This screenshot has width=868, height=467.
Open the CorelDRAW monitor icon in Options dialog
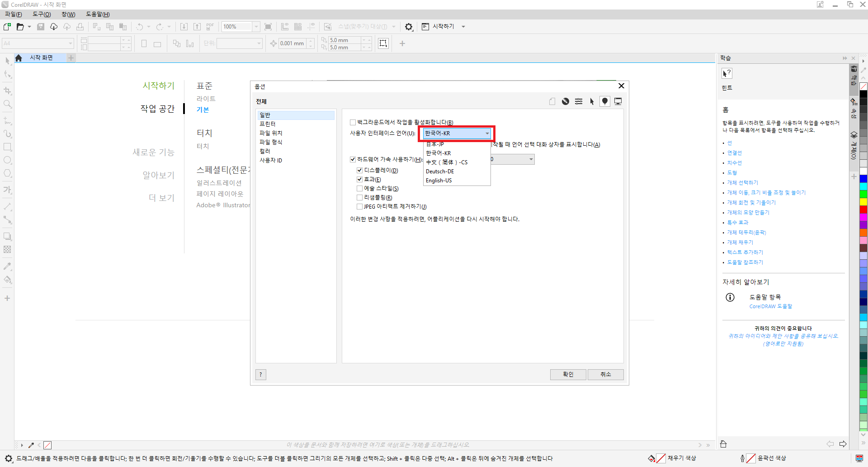(x=618, y=101)
